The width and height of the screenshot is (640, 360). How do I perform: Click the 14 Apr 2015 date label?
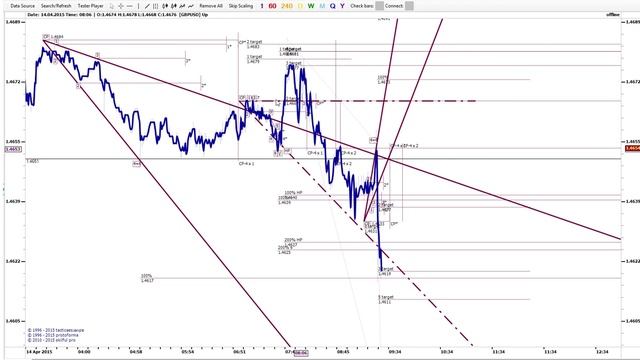pyautogui.click(x=39, y=351)
